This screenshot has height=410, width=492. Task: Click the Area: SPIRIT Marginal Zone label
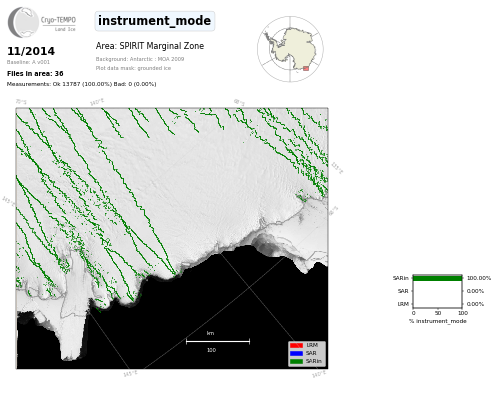(x=150, y=46)
